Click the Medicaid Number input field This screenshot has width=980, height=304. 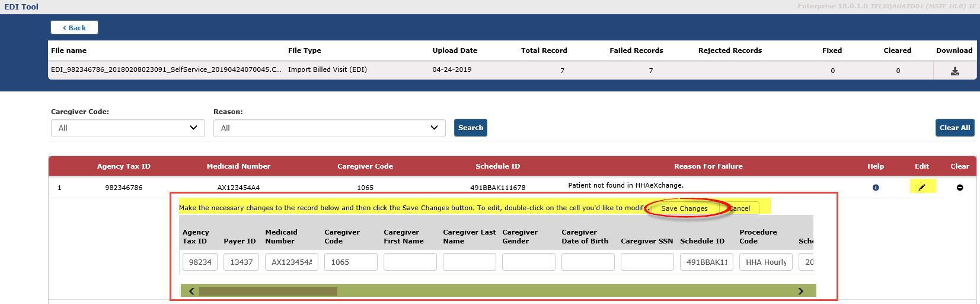point(292,262)
